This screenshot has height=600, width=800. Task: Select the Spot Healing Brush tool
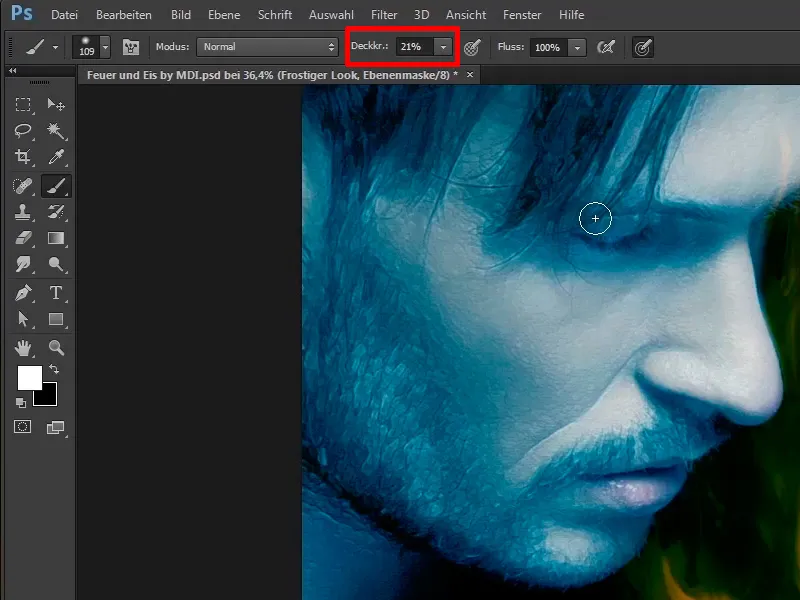23,186
